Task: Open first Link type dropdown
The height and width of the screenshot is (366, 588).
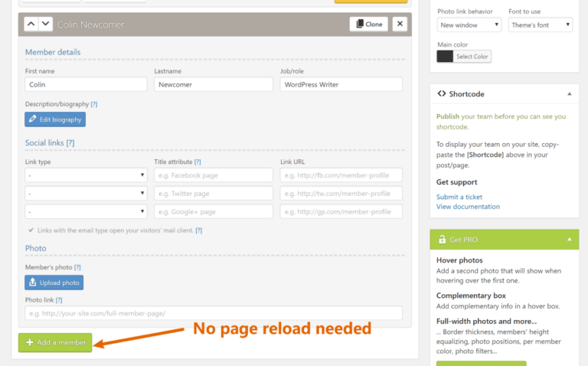Action: pos(86,175)
